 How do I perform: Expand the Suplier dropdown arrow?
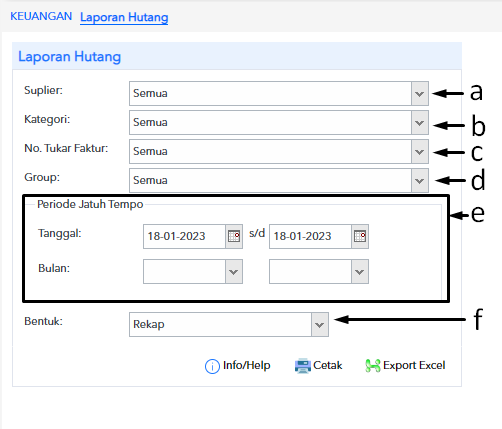click(420, 94)
